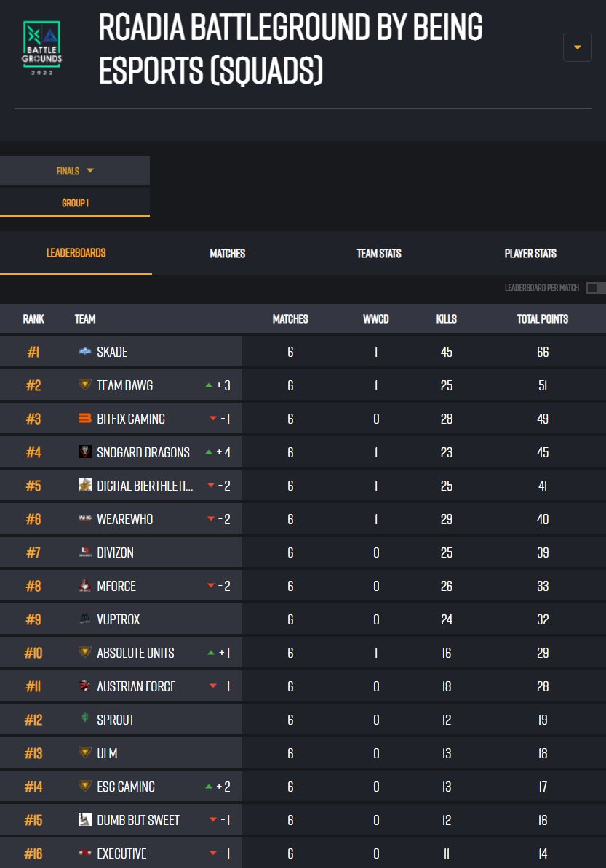Click Team Dawg's total points 51
The image size is (606, 868).
(542, 385)
